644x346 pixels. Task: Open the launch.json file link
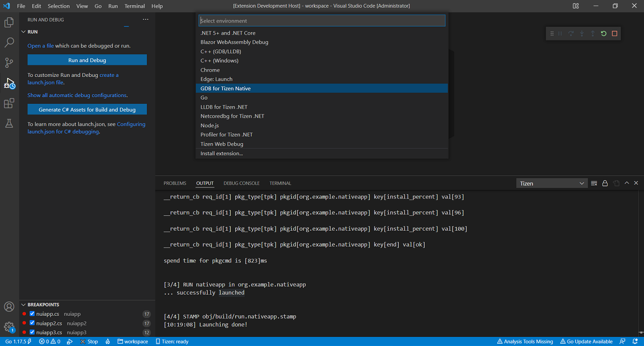tap(45, 82)
